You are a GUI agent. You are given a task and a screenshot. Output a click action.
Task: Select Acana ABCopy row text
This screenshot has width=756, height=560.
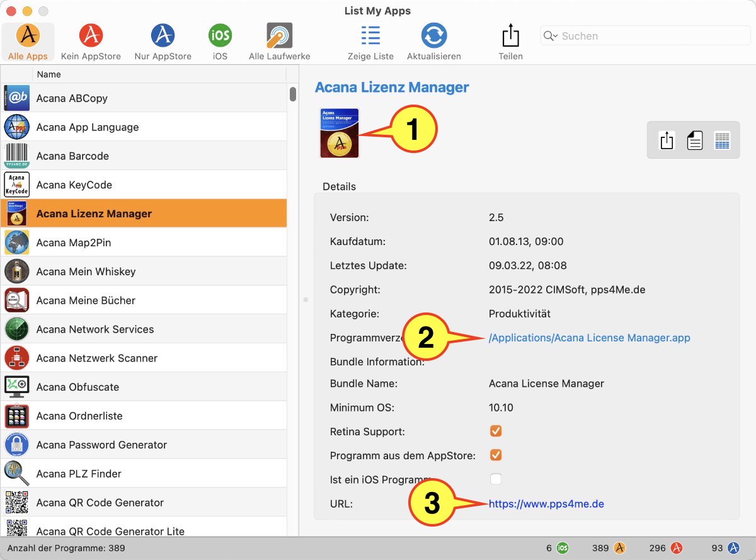click(72, 98)
